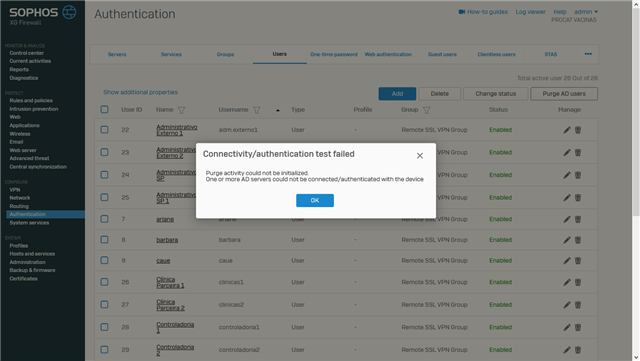Edit user barbara pencil icon

567,240
